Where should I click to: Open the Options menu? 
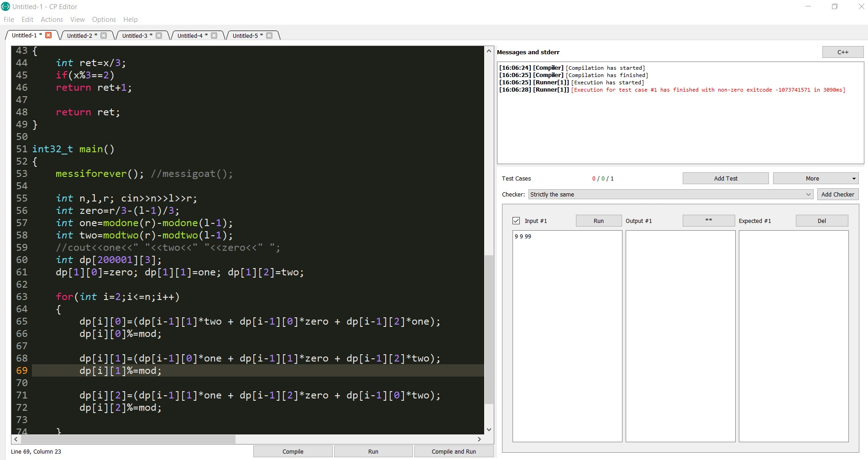(104, 20)
